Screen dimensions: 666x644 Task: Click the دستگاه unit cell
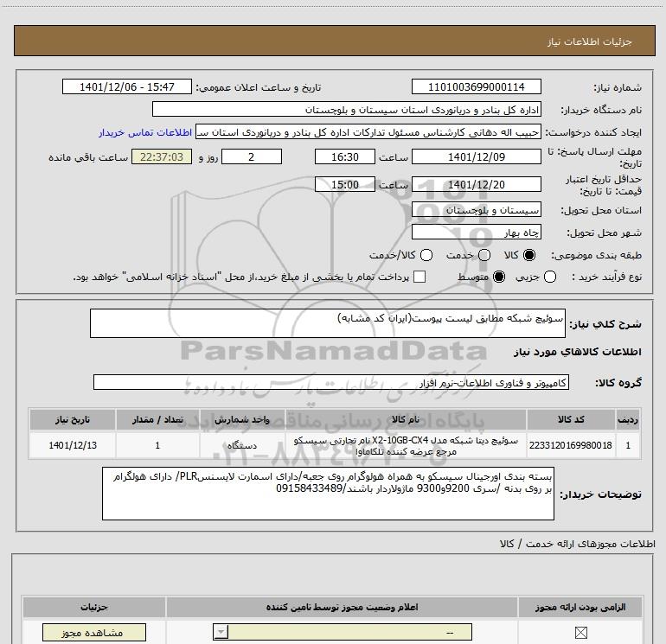(x=241, y=445)
